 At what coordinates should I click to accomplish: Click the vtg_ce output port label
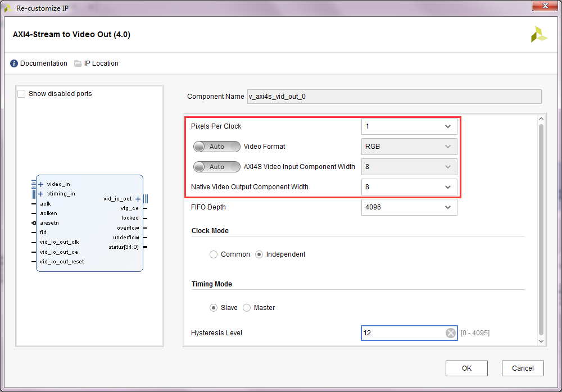coord(129,208)
